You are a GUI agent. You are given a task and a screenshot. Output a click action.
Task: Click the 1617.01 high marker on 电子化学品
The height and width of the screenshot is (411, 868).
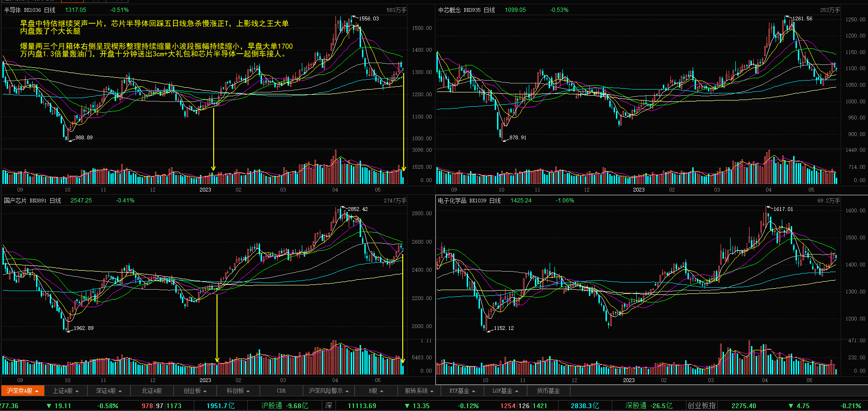click(x=783, y=209)
